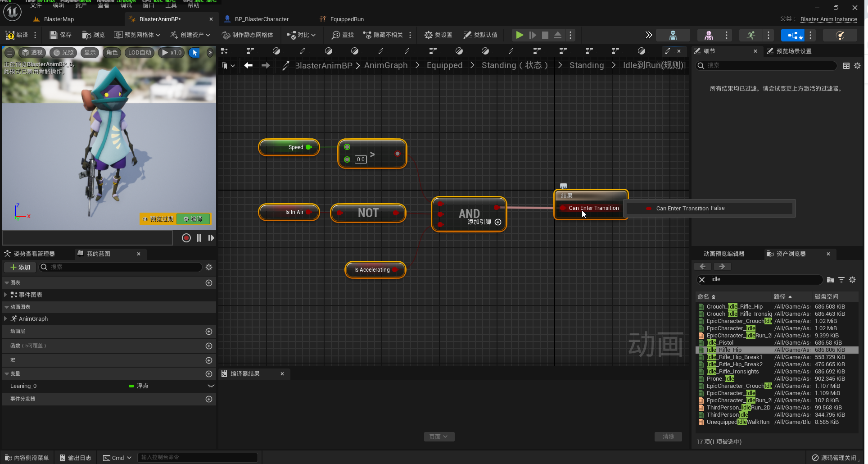The height and width of the screenshot is (464, 868).
Task: Toggle Hide Unrelated (隐藏不相关)
Action: (383, 35)
